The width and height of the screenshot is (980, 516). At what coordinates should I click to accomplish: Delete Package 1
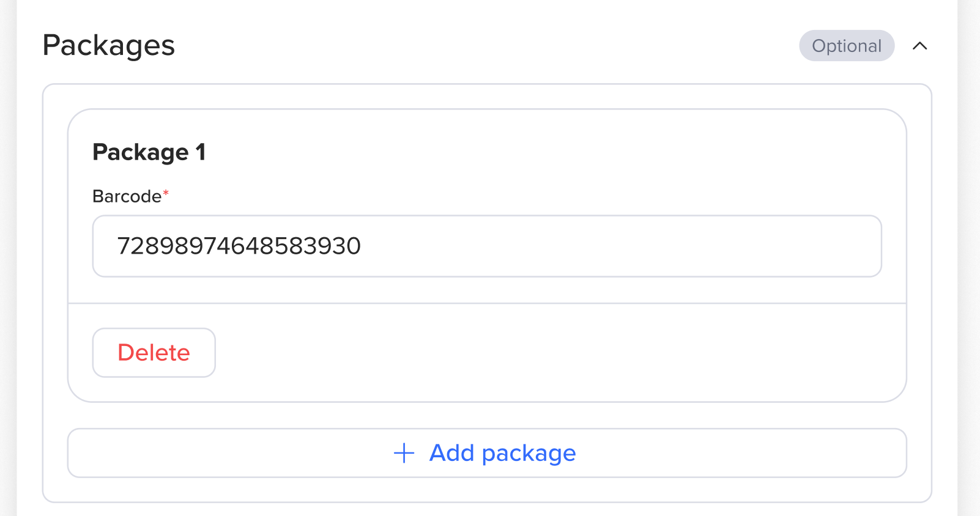pos(154,353)
